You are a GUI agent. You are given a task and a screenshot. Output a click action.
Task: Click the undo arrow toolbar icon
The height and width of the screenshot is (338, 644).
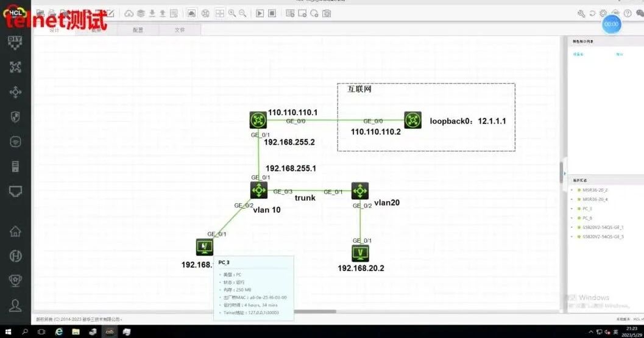click(x=592, y=13)
